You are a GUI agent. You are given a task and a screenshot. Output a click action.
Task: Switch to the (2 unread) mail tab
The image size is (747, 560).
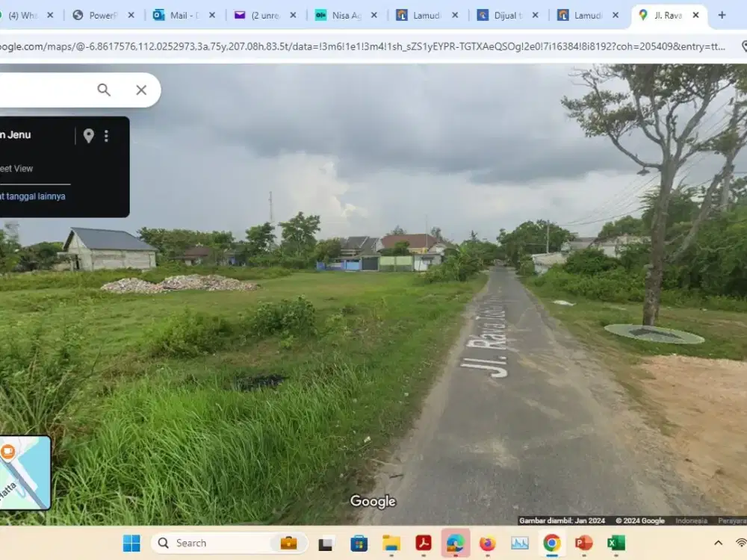tap(264, 15)
